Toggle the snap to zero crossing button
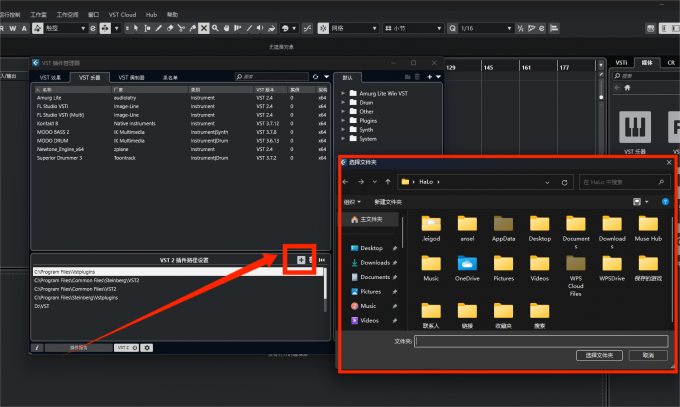The width and height of the screenshot is (680, 407). (x=307, y=28)
